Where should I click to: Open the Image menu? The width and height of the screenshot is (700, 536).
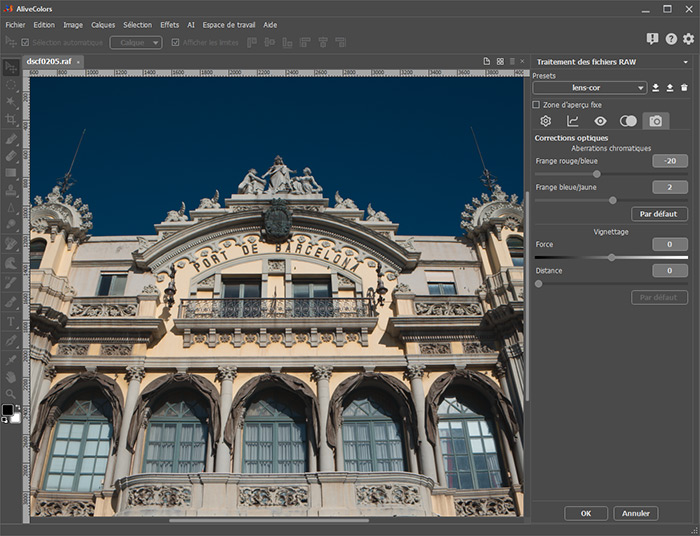(73, 25)
